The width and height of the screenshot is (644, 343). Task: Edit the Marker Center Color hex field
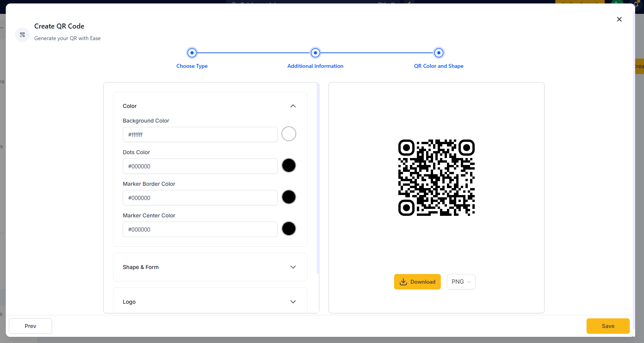(x=200, y=229)
